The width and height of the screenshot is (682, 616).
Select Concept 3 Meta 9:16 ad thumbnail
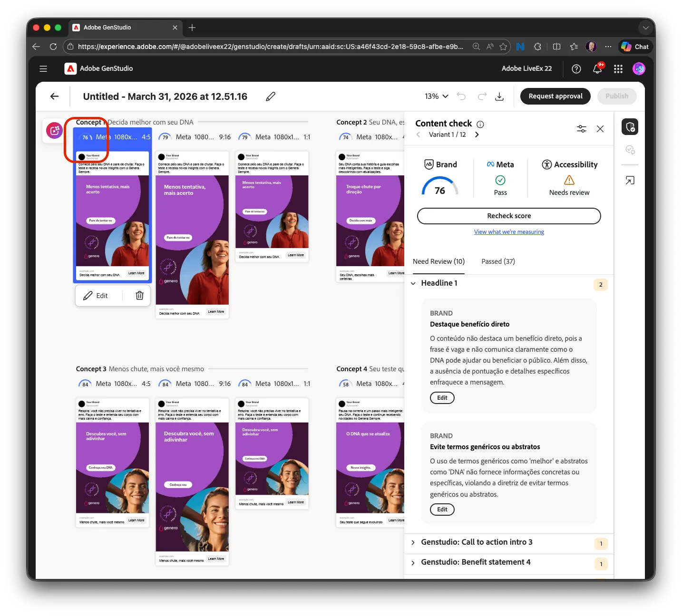coord(192,481)
